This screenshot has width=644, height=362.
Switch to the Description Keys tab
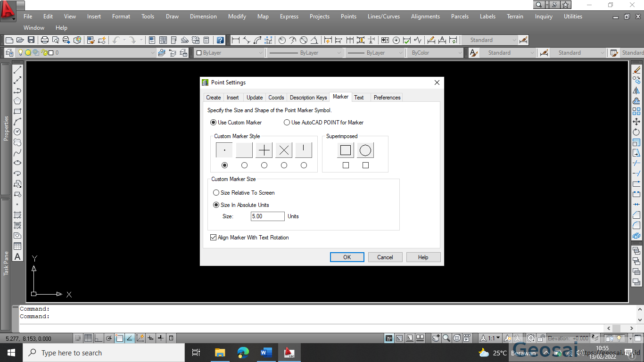click(x=308, y=98)
